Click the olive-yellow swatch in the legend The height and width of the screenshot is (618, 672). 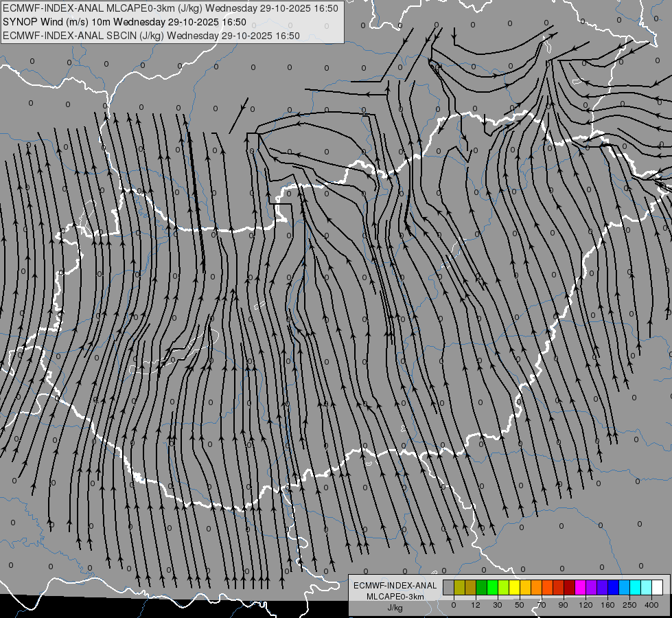point(459,587)
